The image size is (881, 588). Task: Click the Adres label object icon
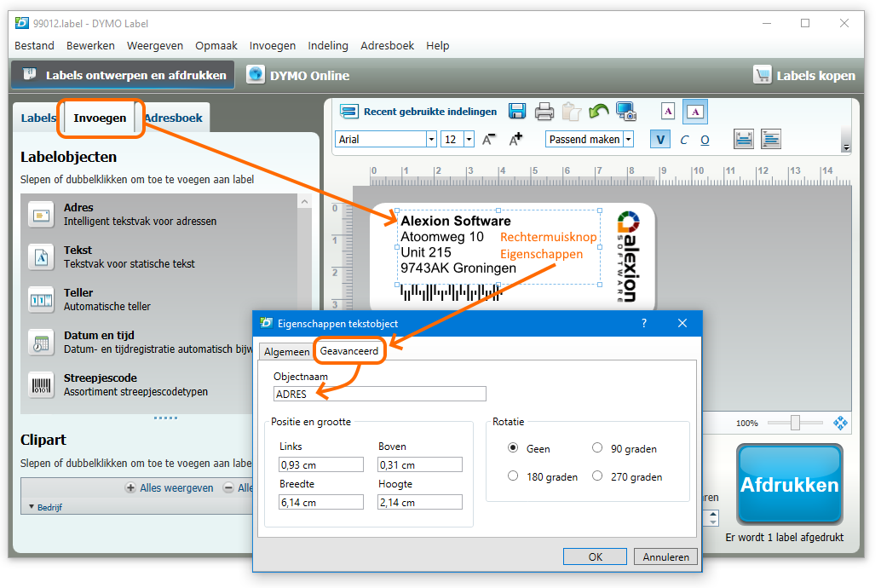(x=41, y=215)
